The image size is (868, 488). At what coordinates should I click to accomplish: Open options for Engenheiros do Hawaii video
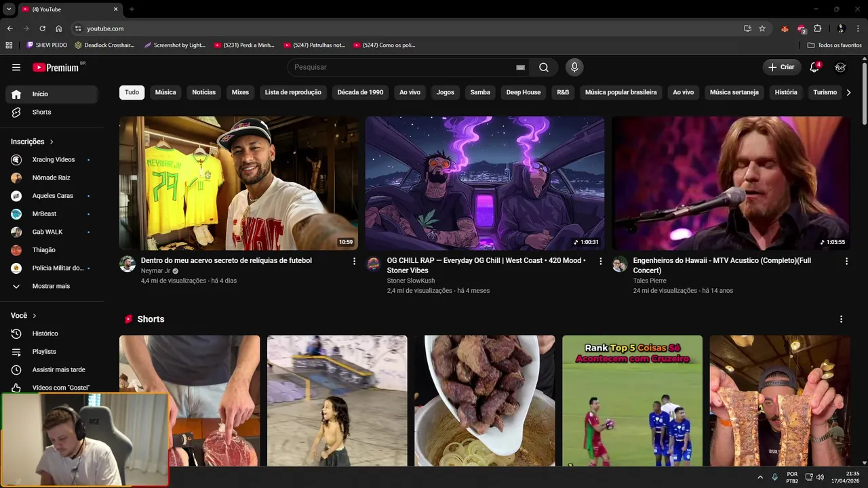[x=846, y=261]
